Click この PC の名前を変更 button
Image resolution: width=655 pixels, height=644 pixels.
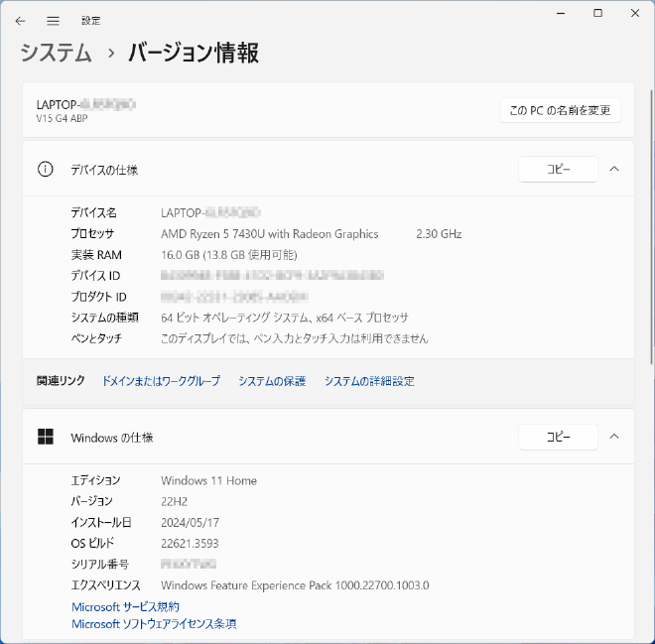pos(560,110)
